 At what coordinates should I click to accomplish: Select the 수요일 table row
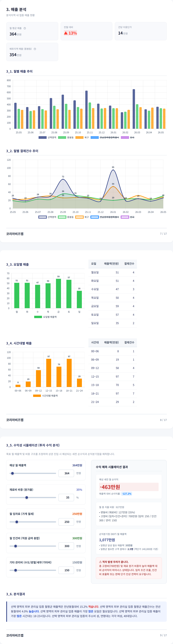[x=113, y=289]
